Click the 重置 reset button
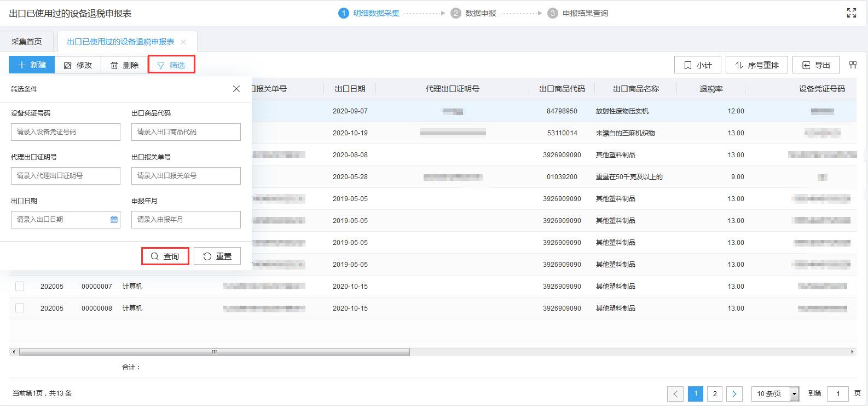This screenshot has height=406, width=868. pos(217,256)
